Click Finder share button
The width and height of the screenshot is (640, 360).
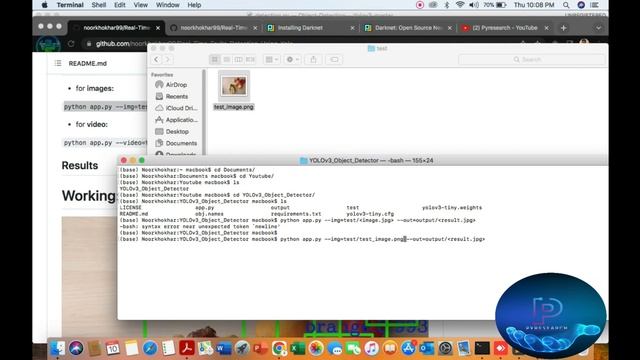[313, 60]
